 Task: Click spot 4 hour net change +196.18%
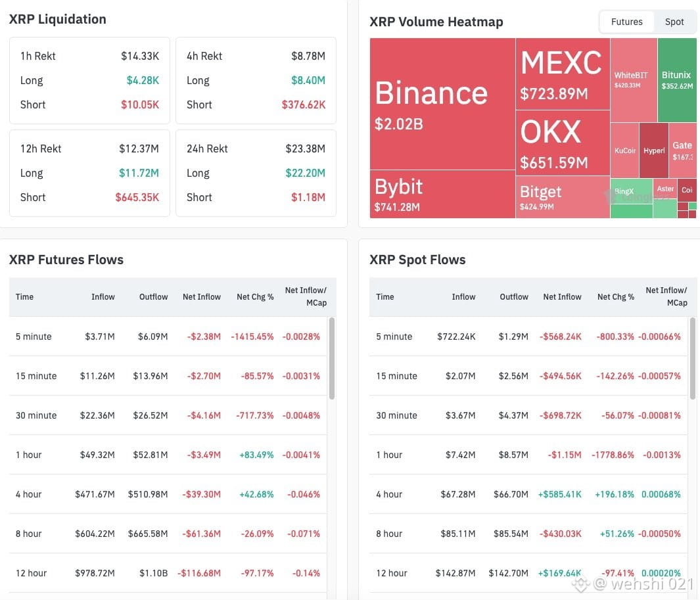tap(615, 494)
